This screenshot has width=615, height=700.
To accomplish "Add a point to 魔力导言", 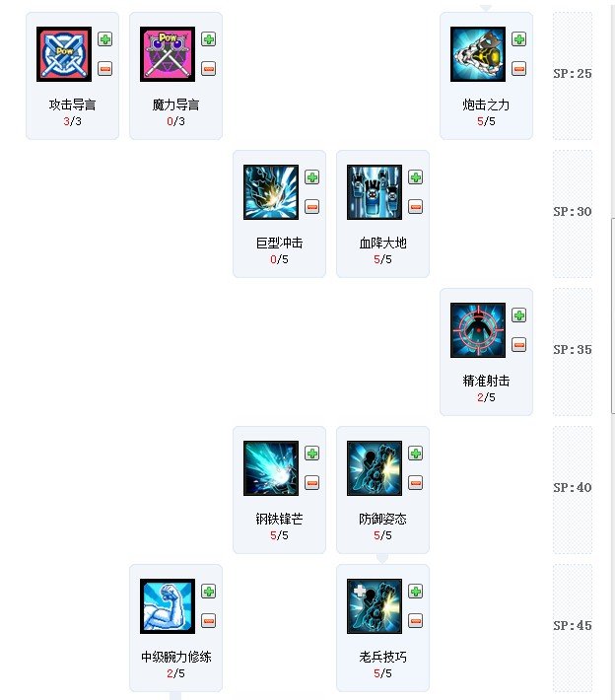I will (208, 39).
